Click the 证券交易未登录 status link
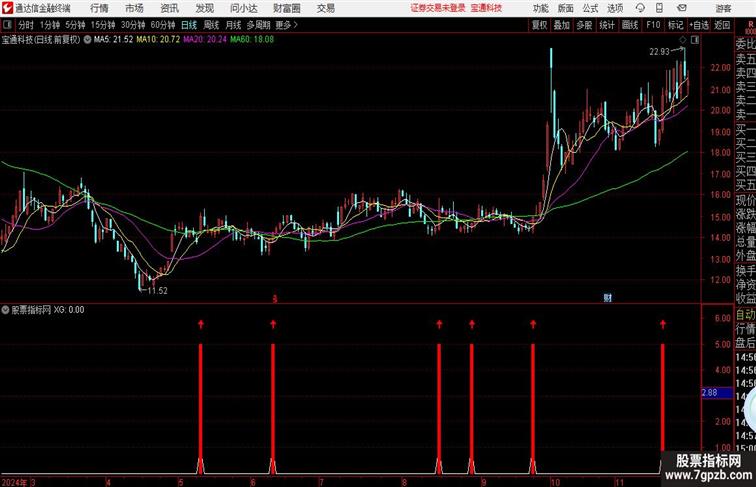 point(438,8)
